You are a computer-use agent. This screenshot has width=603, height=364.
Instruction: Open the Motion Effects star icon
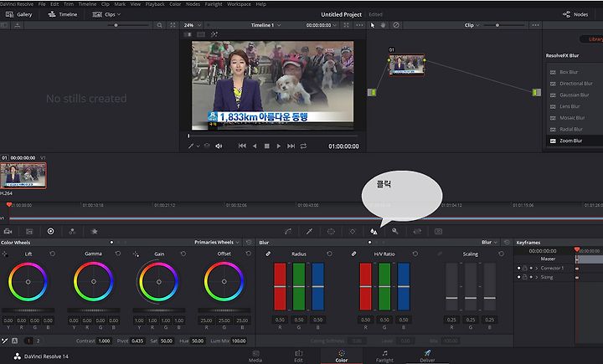94,232
